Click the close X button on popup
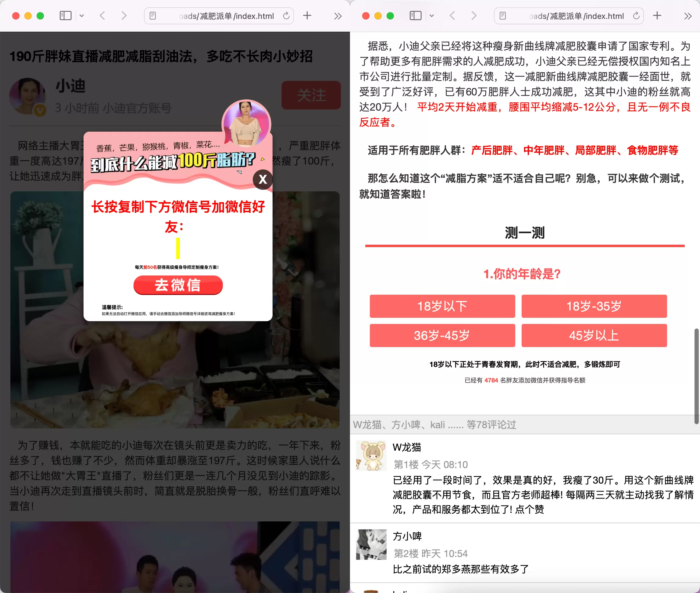 coord(263,179)
